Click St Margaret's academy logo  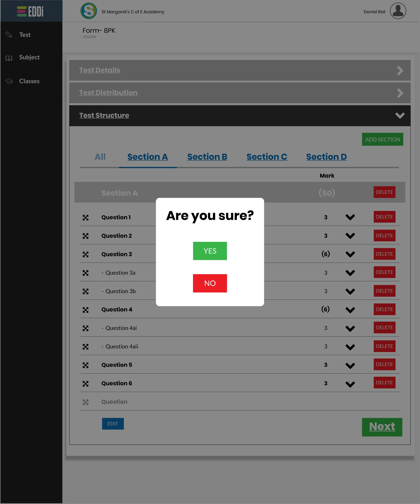(89, 11)
